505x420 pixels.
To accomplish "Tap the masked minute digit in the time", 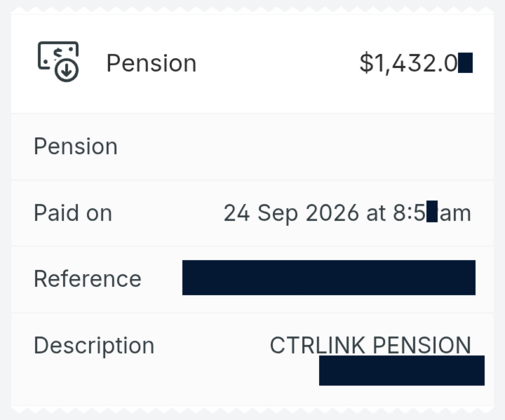I will 432,211.
